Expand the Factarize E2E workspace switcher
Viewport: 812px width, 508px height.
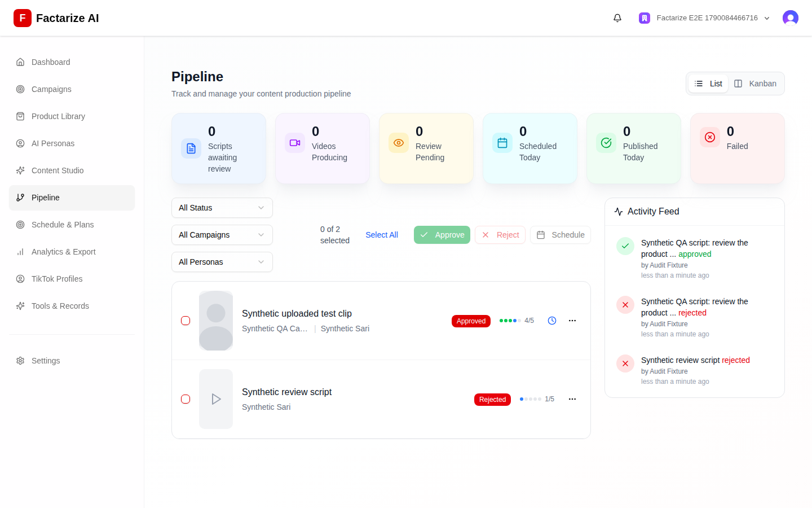704,18
